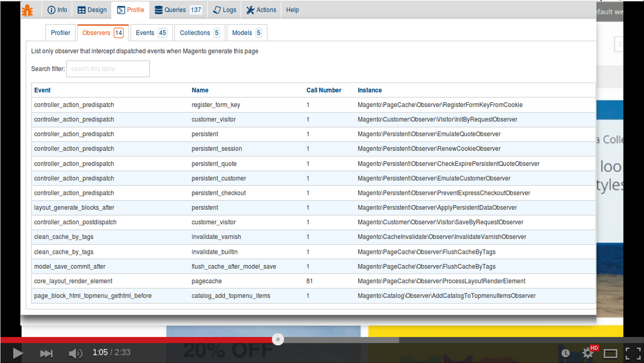Switch to the Models sub-tab
The width and height of the screenshot is (644, 363).
(x=247, y=33)
